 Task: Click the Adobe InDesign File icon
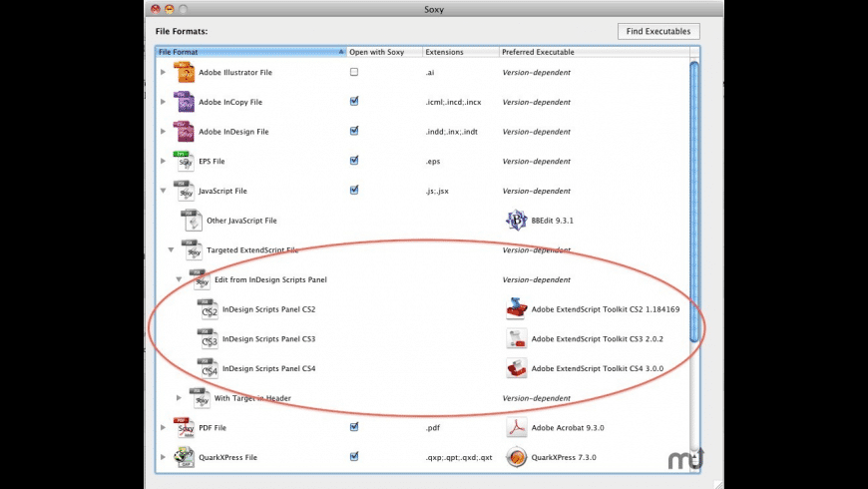pyautogui.click(x=184, y=132)
